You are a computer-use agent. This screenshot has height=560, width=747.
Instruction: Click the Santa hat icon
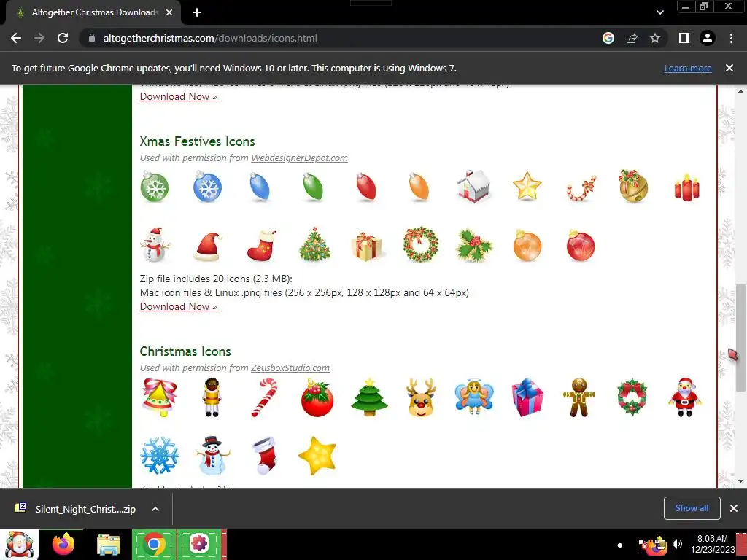tap(208, 246)
